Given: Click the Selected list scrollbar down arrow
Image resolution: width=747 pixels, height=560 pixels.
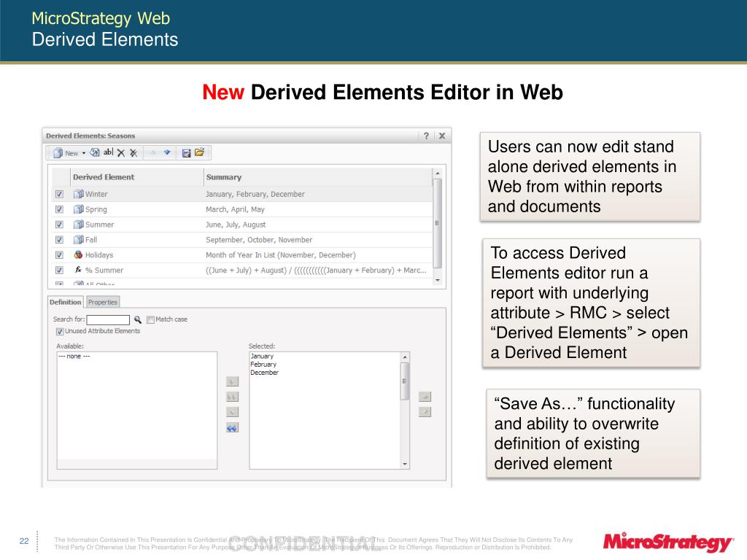Looking at the screenshot, I should (x=405, y=464).
